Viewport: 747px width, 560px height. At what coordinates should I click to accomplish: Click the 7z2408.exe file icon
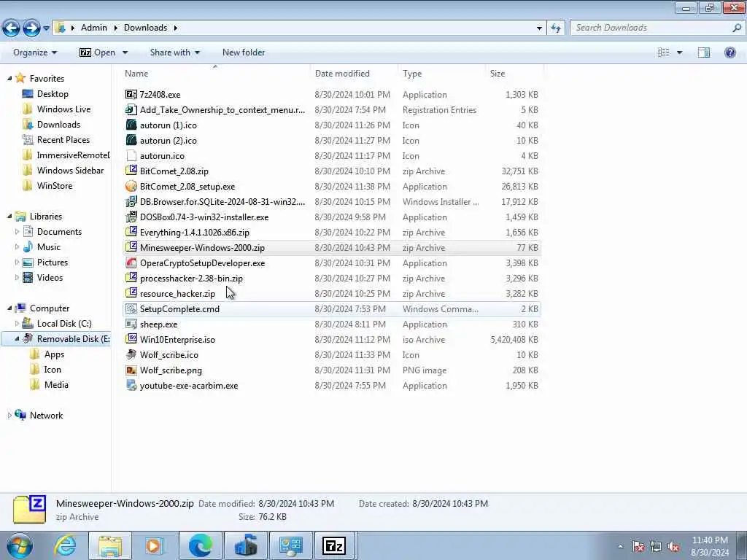(x=131, y=94)
